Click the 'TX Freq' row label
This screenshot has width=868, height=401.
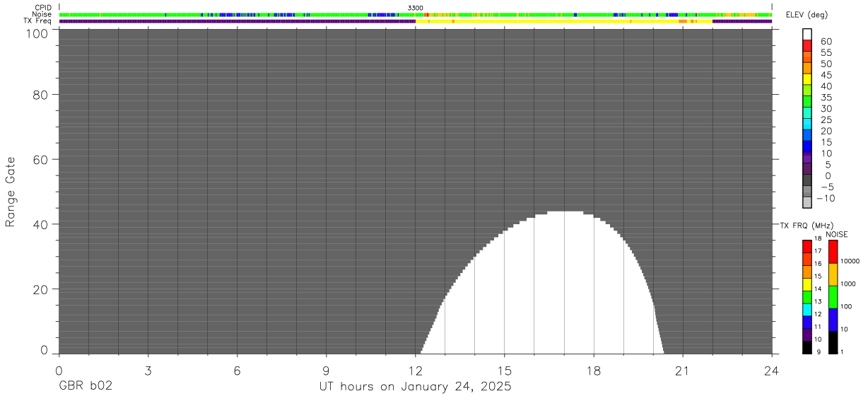pos(38,21)
